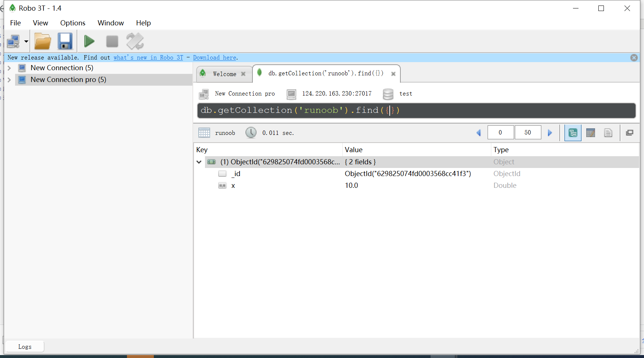Expand the New Connection pro (5) node
Viewport: 644px width, 358px height.
point(9,80)
